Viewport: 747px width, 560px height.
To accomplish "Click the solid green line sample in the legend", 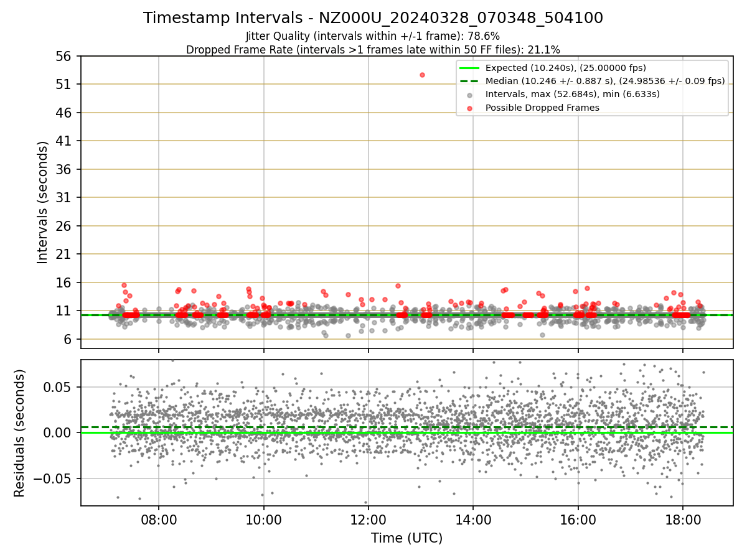I will tap(469, 68).
